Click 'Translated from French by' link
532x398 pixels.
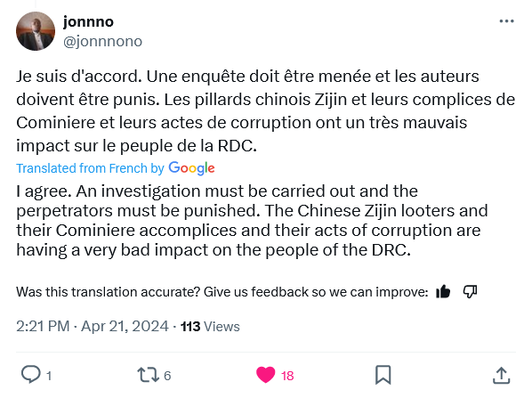pos(90,168)
